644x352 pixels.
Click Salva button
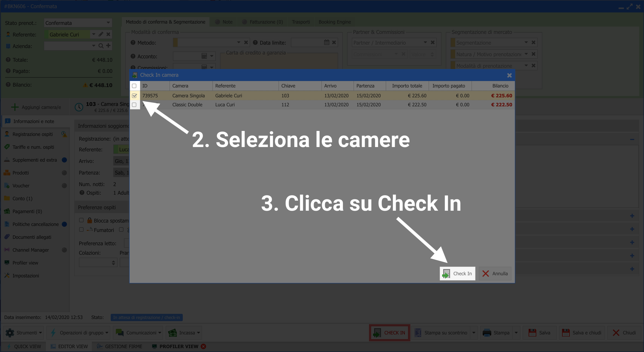click(540, 332)
